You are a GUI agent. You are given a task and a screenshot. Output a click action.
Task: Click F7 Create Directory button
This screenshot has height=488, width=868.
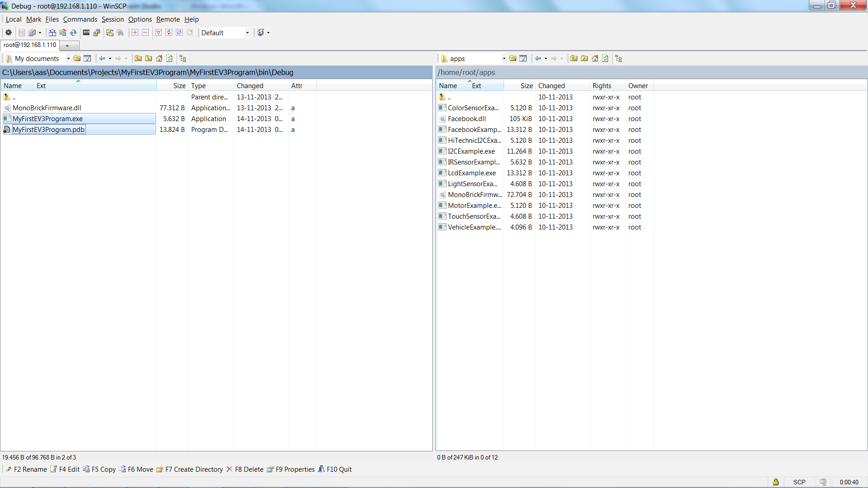coord(189,469)
